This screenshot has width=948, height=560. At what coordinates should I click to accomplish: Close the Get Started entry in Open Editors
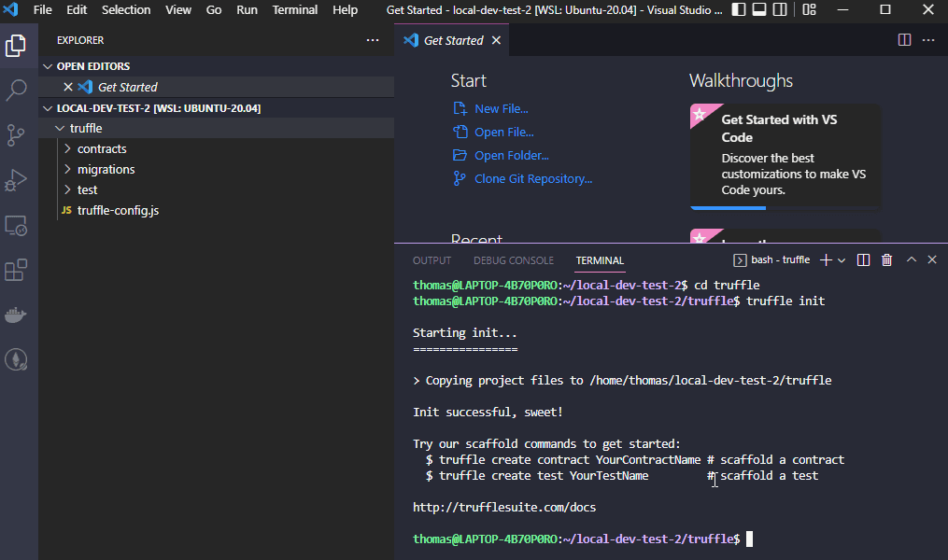click(x=67, y=87)
